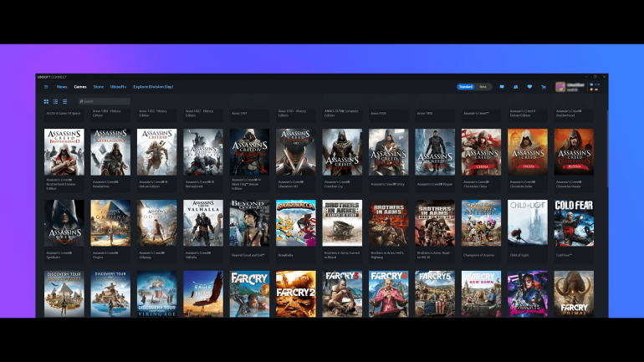
Task: Open Assassin's Creed Freedom Cry cover
Action: coord(342,152)
